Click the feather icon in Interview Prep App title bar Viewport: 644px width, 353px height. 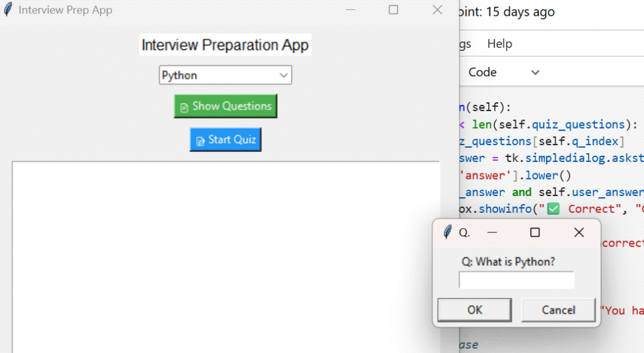[8, 9]
